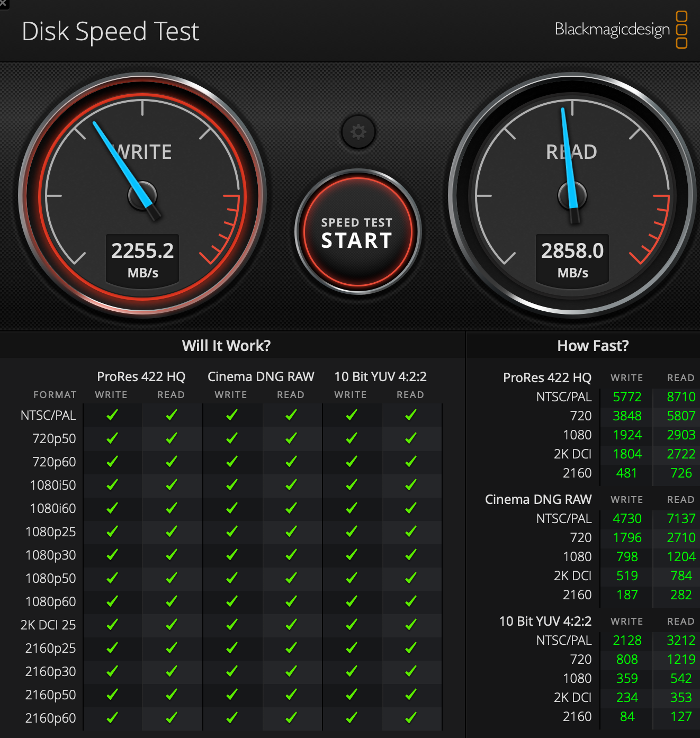Click the 1080i60 format label
The width and height of the screenshot is (700, 738).
tap(53, 509)
